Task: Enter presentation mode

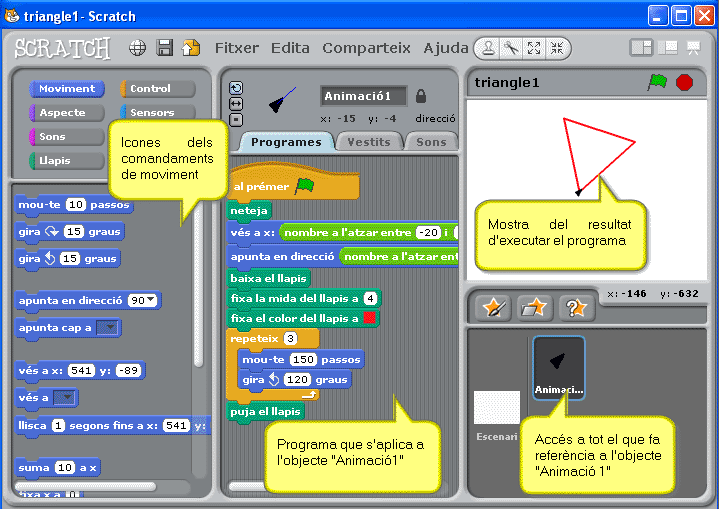Action: tap(693, 48)
